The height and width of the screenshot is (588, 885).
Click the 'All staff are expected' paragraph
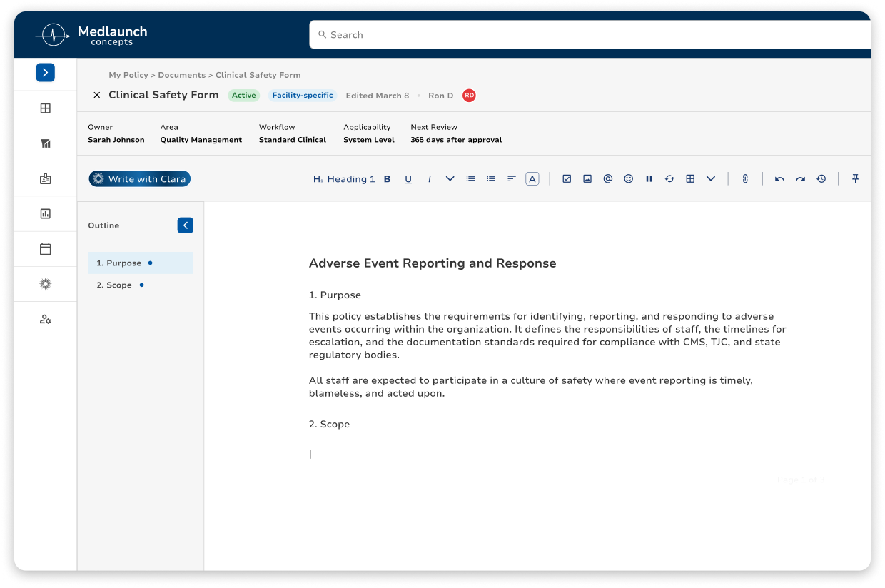click(531, 387)
